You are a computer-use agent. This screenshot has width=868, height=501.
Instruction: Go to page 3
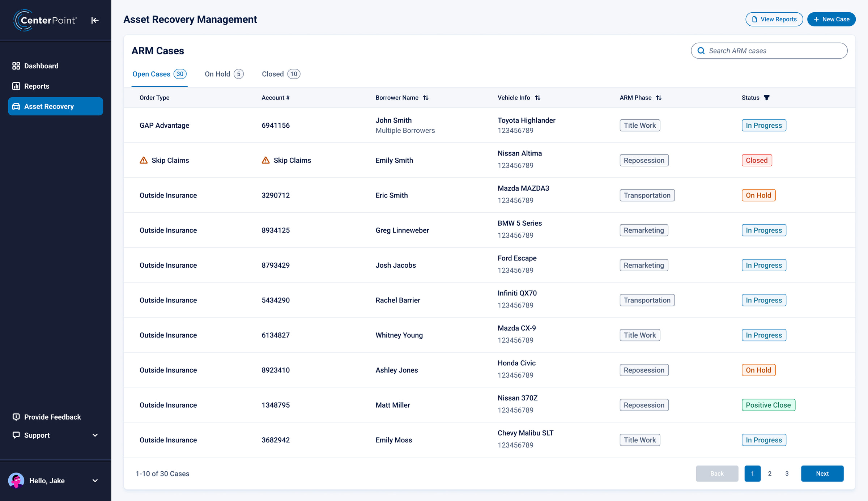pos(787,474)
